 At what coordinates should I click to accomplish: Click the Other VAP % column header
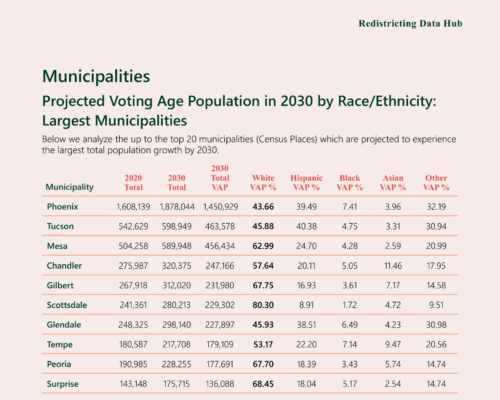pyautogui.click(x=436, y=182)
